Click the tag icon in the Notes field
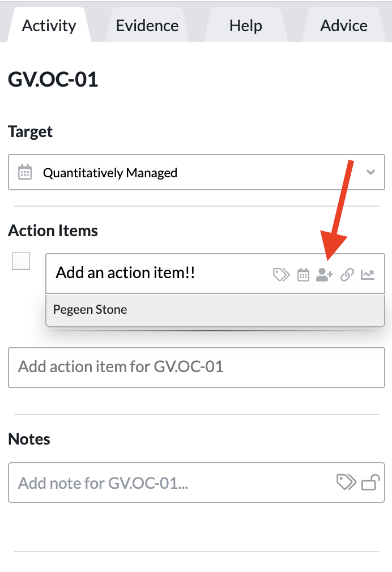 (346, 482)
